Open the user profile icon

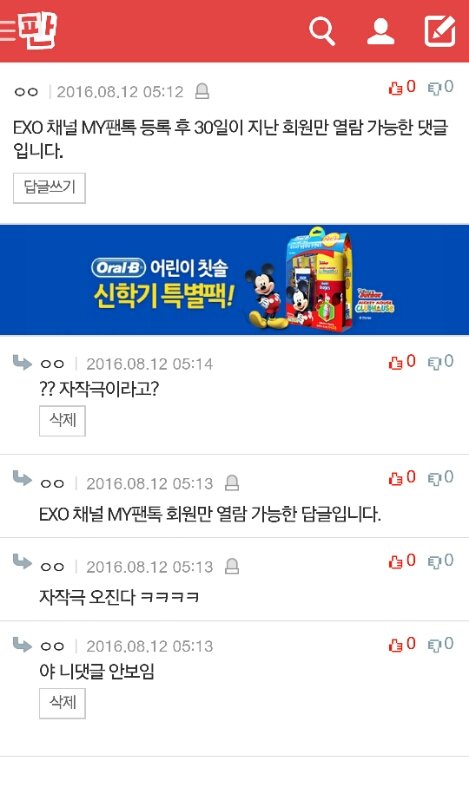pos(381,31)
